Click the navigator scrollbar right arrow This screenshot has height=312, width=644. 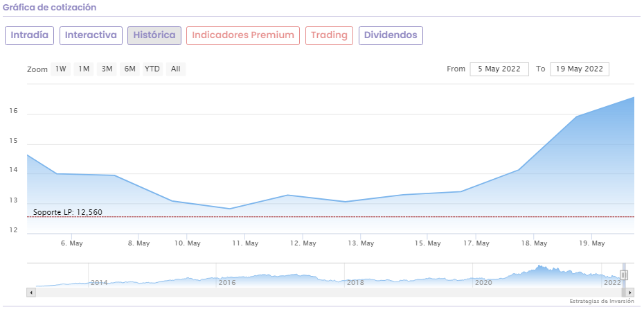[x=631, y=293]
